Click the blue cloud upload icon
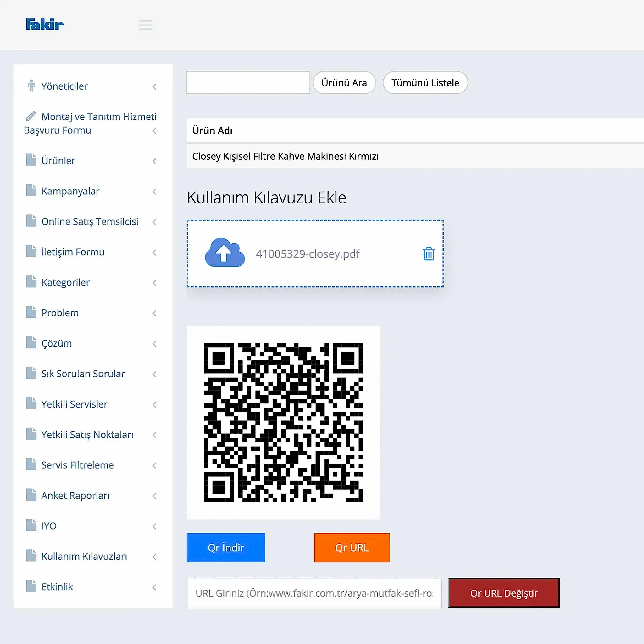Image resolution: width=644 pixels, height=644 pixels. (225, 253)
